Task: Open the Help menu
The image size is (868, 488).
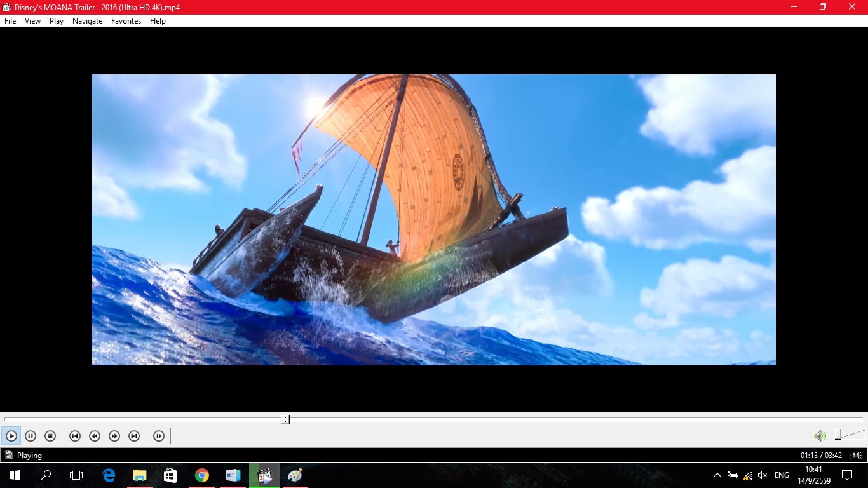Action: pos(158,21)
